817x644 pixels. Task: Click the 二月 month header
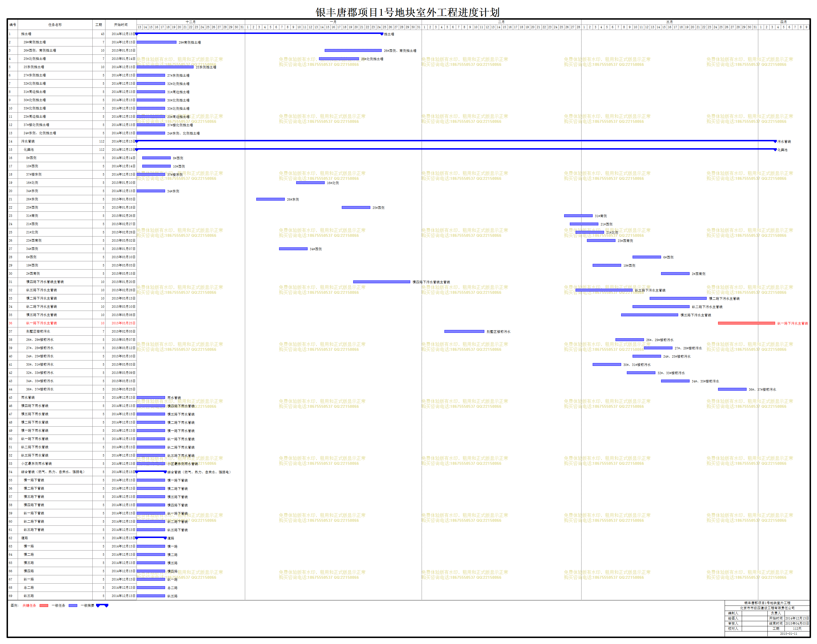(501, 22)
